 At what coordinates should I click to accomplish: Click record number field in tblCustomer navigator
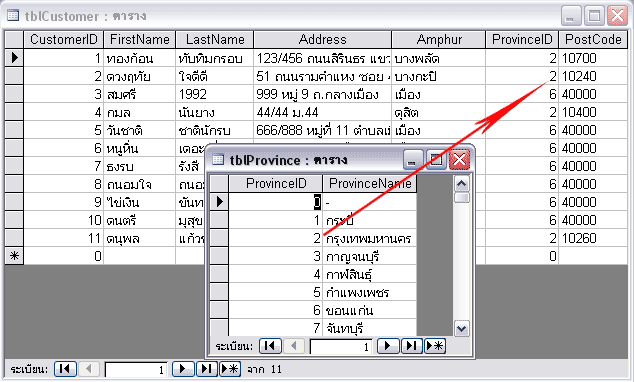pos(136,369)
